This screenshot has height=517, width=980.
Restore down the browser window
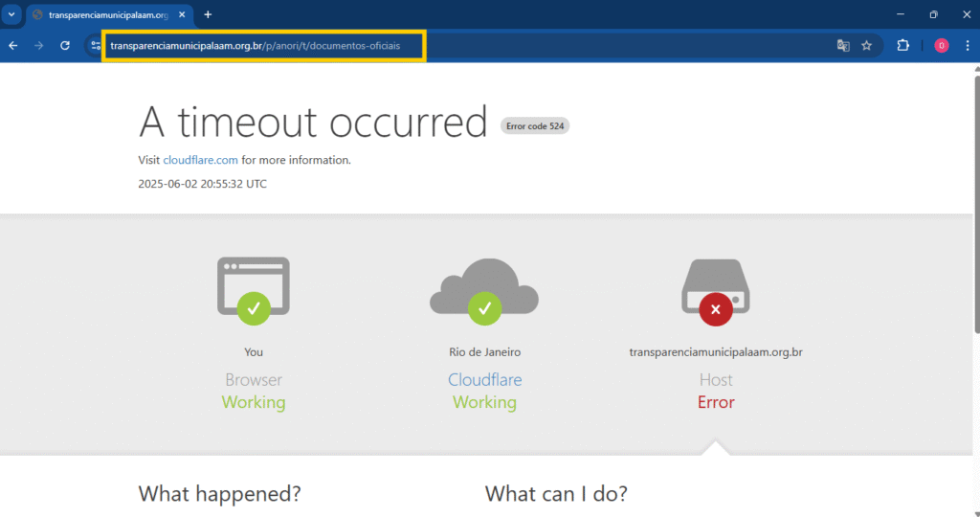coord(934,14)
